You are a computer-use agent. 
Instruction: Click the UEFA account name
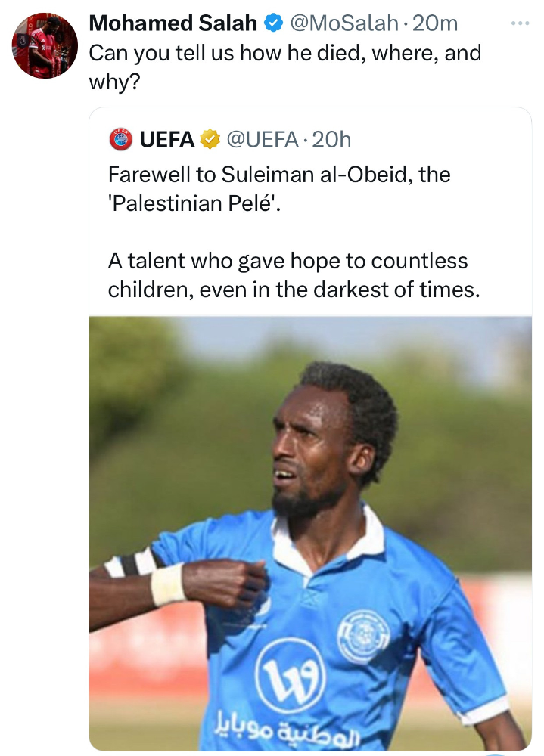click(167, 139)
